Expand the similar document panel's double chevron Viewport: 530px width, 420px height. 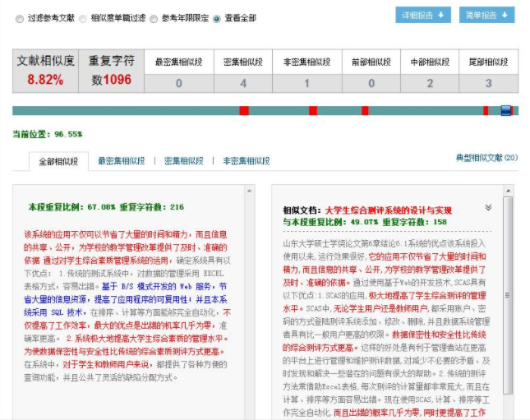[x=488, y=208]
